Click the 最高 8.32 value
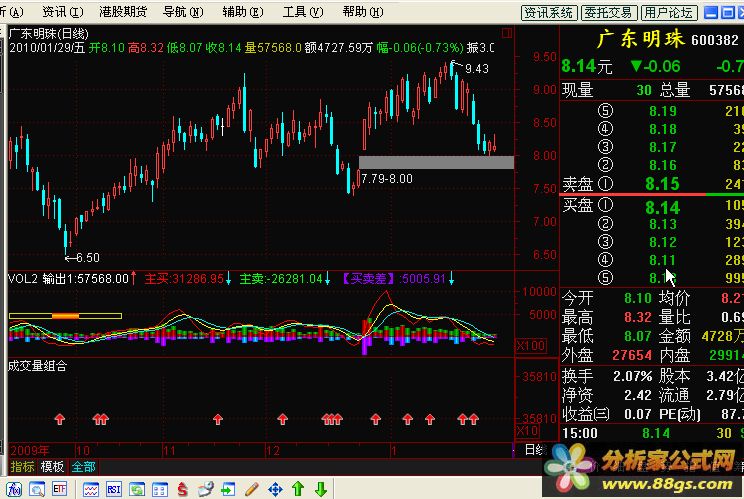Viewport: 744px width, 499px height. click(x=638, y=317)
